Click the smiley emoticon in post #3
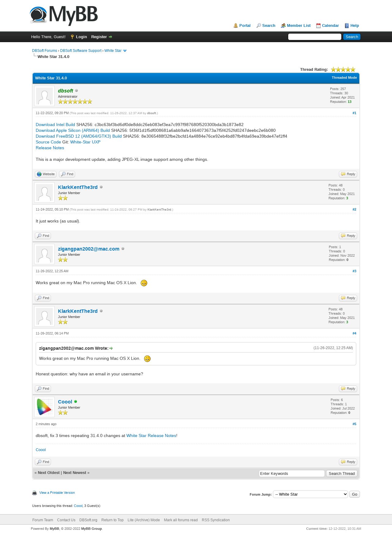Screen dimensions: 392x535 pos(144,283)
